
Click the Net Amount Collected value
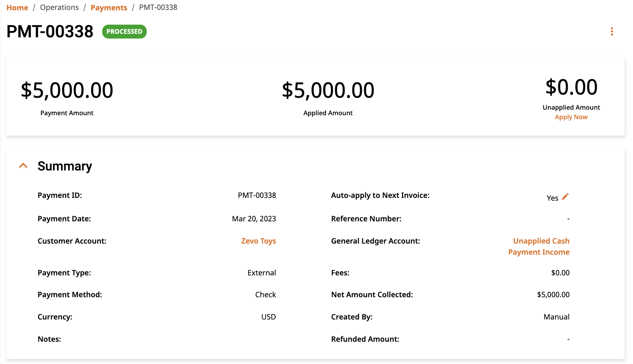pos(553,294)
